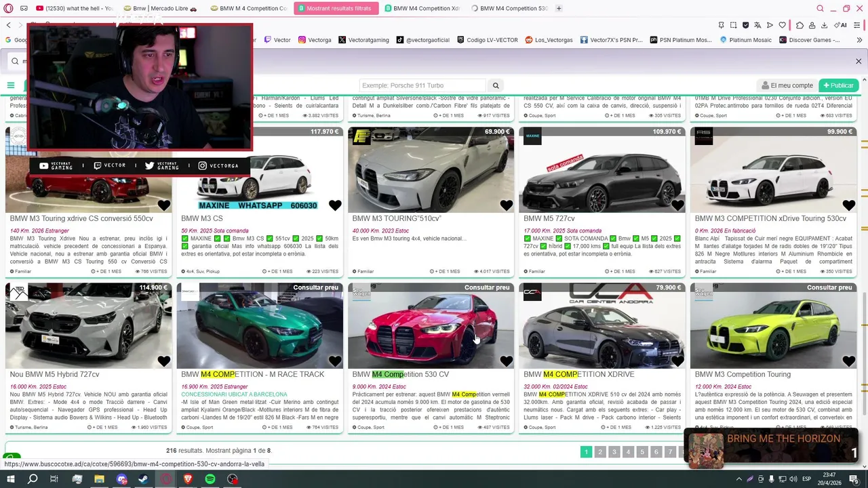Open red BMW M4 Competition 530 CV photo
The height and width of the screenshot is (488, 868).
click(x=431, y=326)
